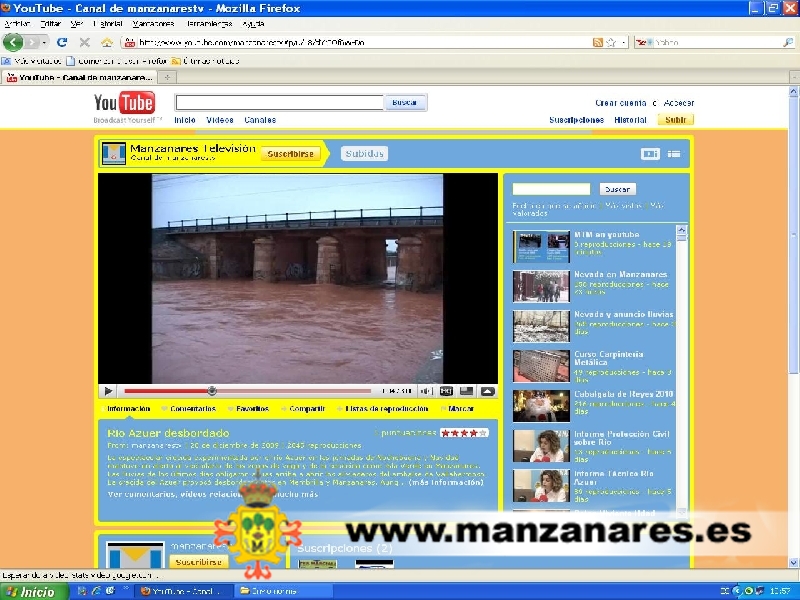This screenshot has width=800, height=600.
Task: Open Informe Protección Civil sobre Río video
Action: tap(541, 445)
